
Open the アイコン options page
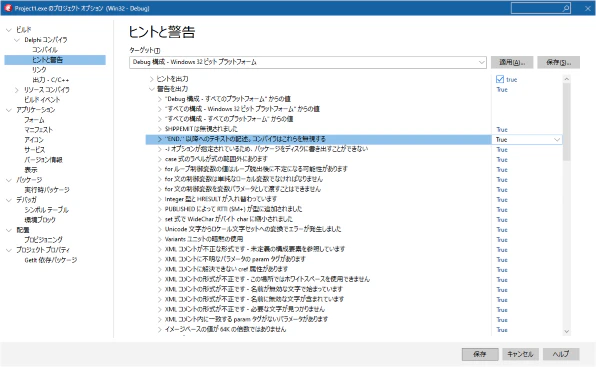coord(34,140)
